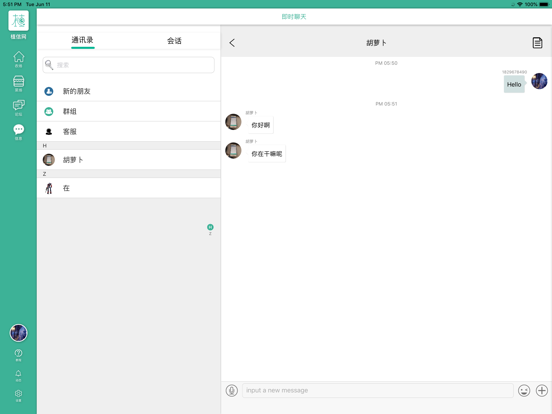Open the notifications bell icon
The image size is (552, 414).
[x=18, y=375]
